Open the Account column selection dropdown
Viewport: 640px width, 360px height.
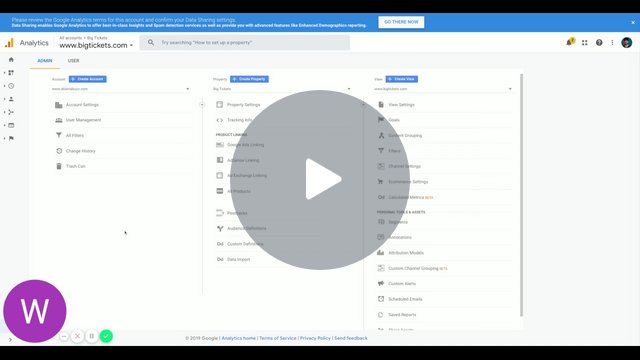(x=121, y=89)
